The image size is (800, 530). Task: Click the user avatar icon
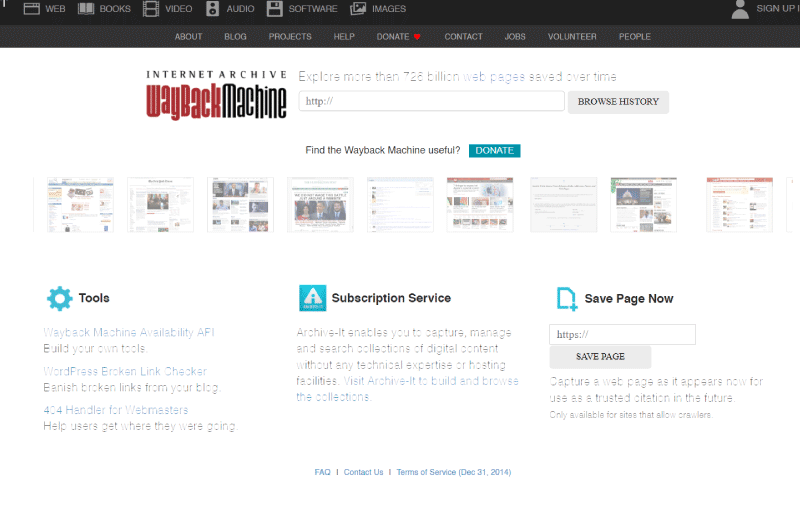point(740,9)
